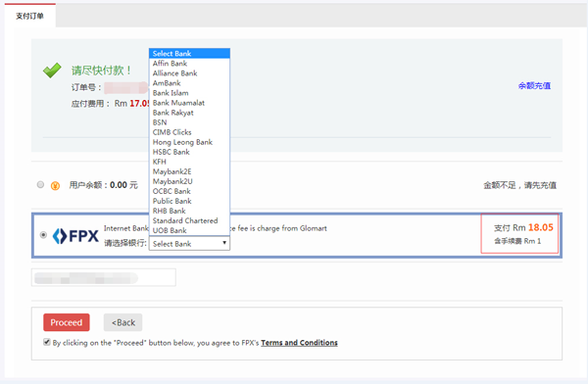This screenshot has height=384, width=588.
Task: Click the yellow yuan coin icon
Action: pos(55,185)
